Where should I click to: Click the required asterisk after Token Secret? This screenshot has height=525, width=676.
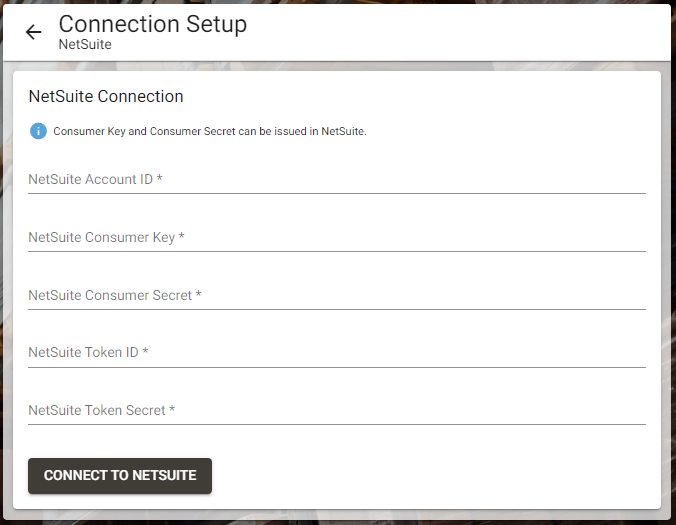[172, 408]
